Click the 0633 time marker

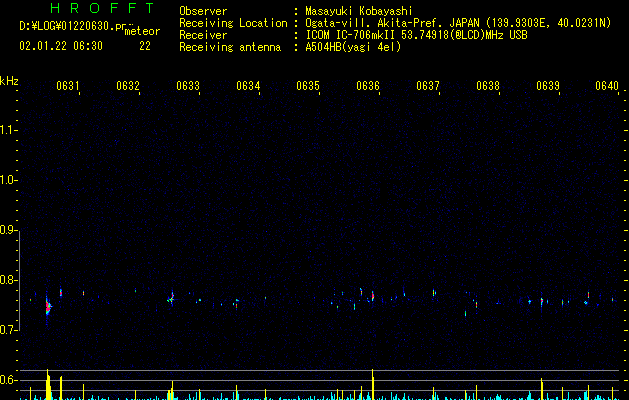pyautogui.click(x=188, y=85)
